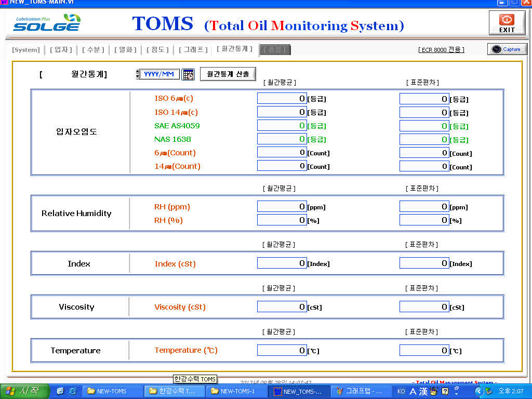Click the KO language indicator

coord(401,391)
